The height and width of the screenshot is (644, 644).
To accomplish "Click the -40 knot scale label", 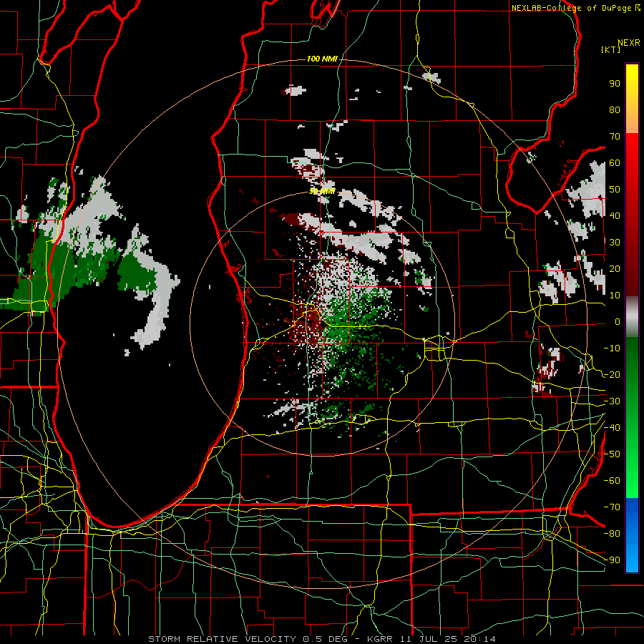I will point(612,428).
